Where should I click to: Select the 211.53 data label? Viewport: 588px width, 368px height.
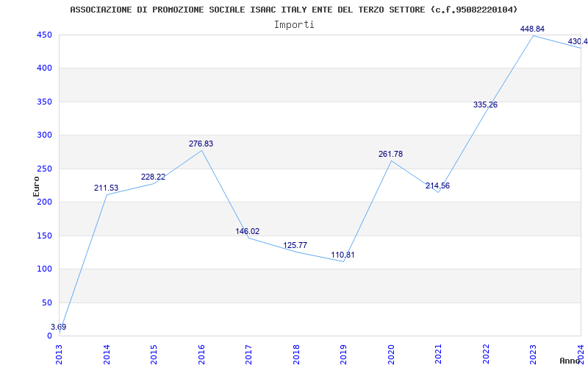106,188
